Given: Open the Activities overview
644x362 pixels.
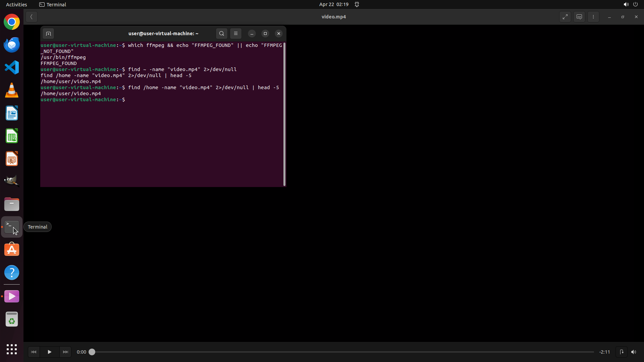Looking at the screenshot, I should pyautogui.click(x=16, y=4).
